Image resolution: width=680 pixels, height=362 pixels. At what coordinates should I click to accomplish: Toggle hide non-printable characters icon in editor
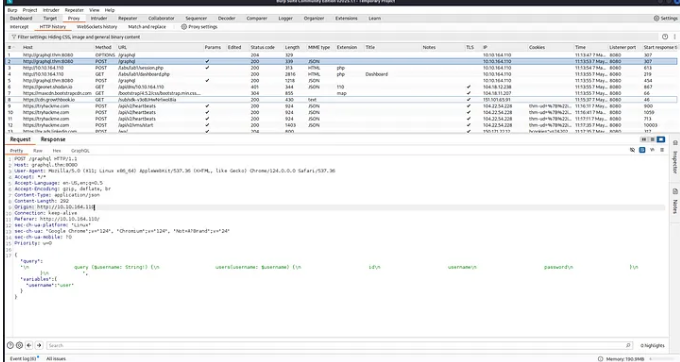(632, 150)
